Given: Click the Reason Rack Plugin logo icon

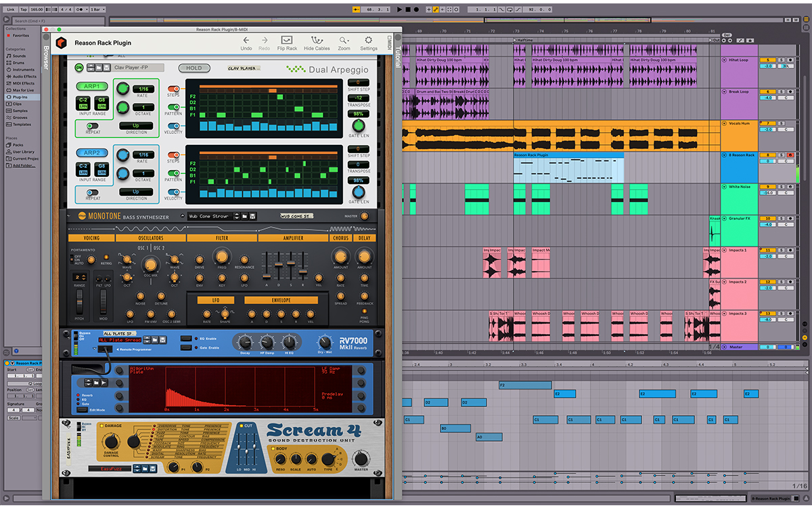Looking at the screenshot, I should click(62, 43).
